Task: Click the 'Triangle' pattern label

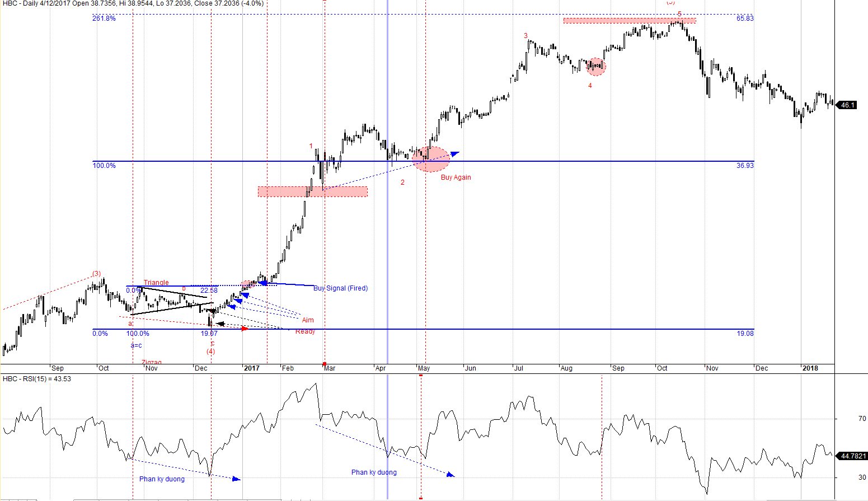Action: tap(156, 283)
